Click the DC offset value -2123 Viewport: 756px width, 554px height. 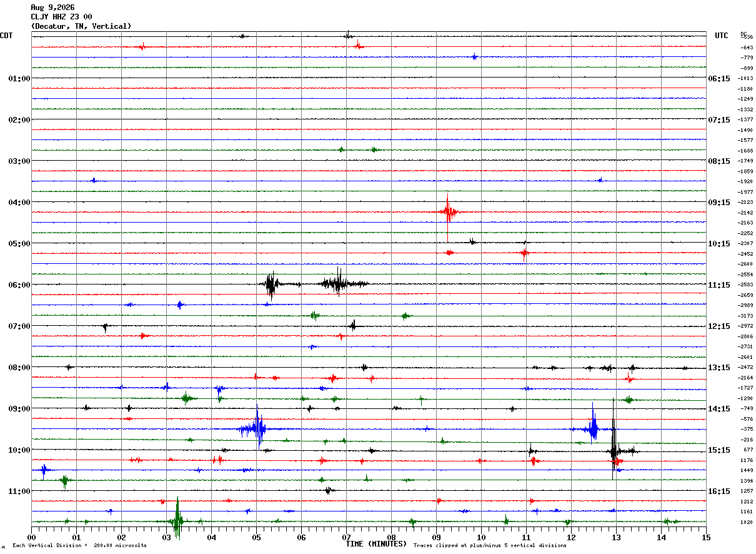tap(745, 203)
